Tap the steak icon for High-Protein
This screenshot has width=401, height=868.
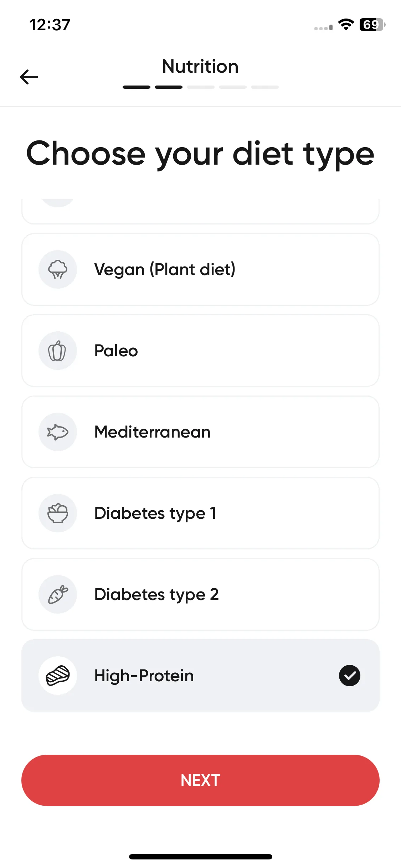point(58,676)
